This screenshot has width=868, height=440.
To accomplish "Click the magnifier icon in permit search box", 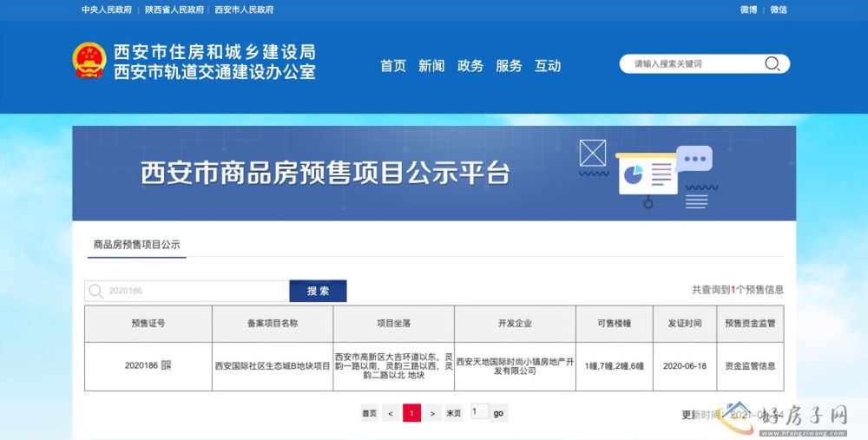I will 96,292.
